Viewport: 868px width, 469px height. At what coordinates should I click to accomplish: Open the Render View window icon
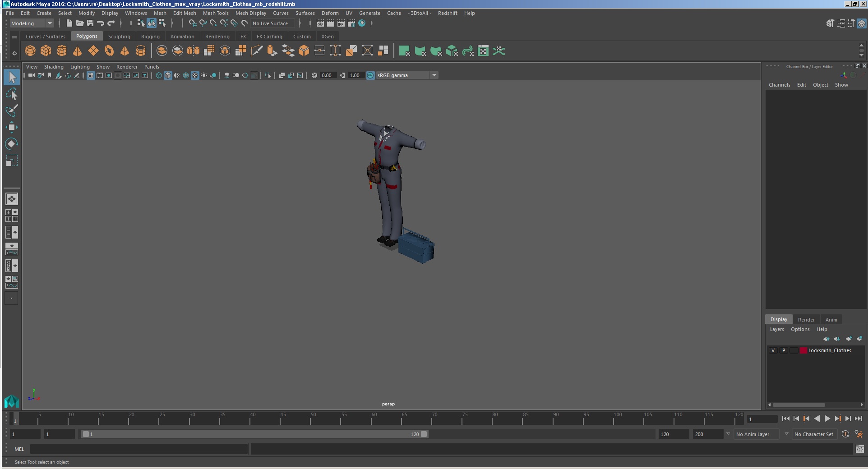320,23
